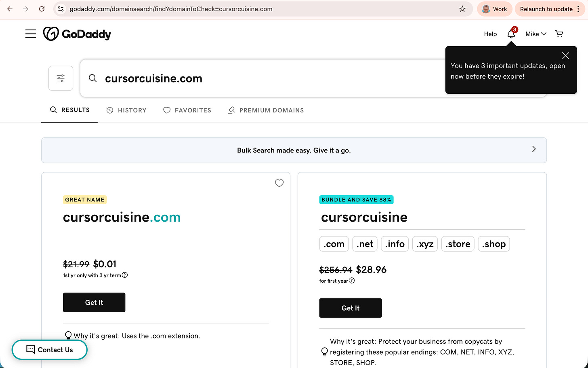
Task: Click the lightbulb icon by 'Uses the .com extension'
Action: (68, 336)
